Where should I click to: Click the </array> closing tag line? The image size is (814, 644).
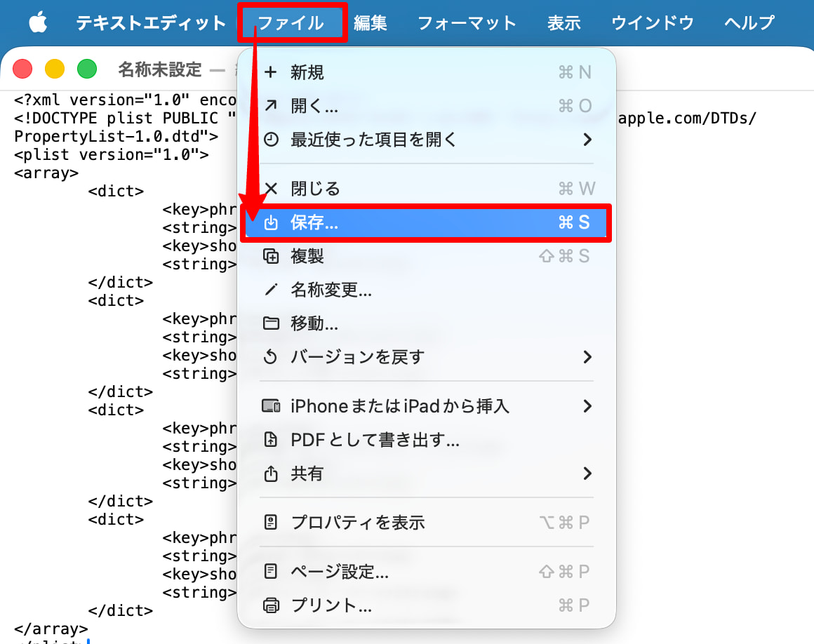51,629
